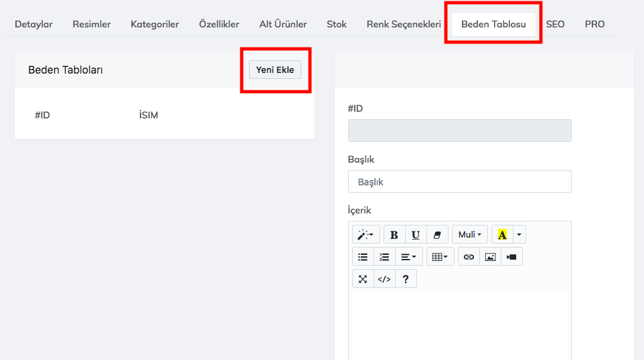This screenshot has height=360, width=644.
Task: Open editor help with the question mark icon
Action: tap(406, 279)
